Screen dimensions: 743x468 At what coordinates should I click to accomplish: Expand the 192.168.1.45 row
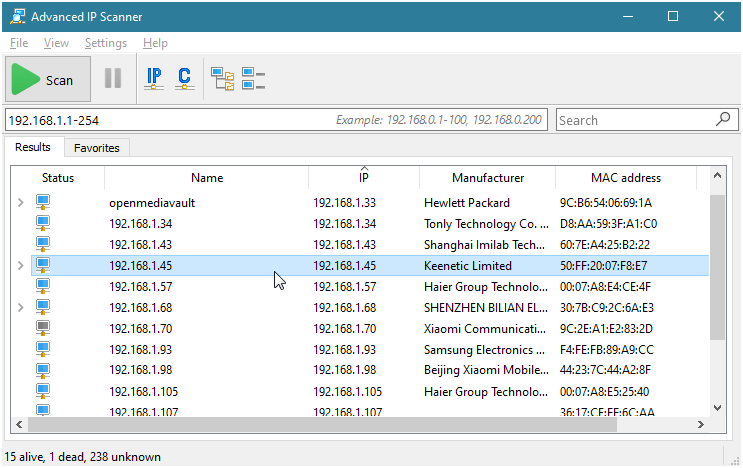pos(21,266)
